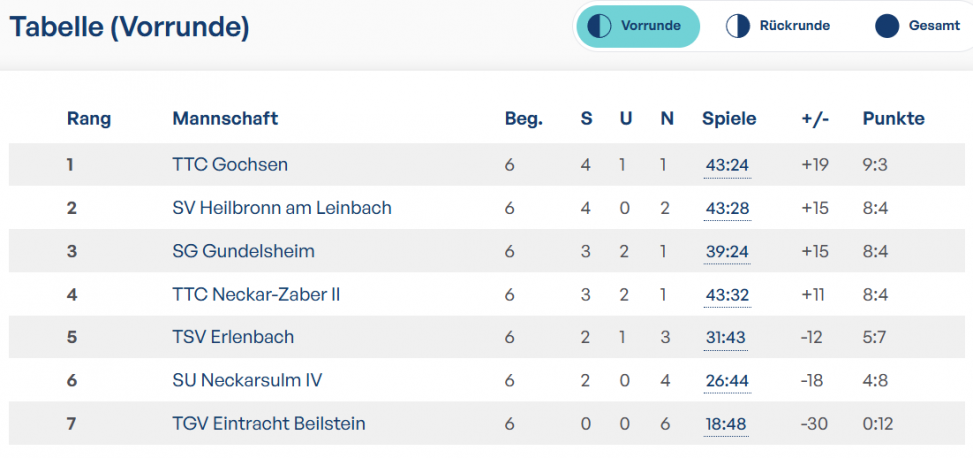Open TTC Neckar-Zaber II team entry
Viewport: 973px width, 458px height.
coord(256,294)
